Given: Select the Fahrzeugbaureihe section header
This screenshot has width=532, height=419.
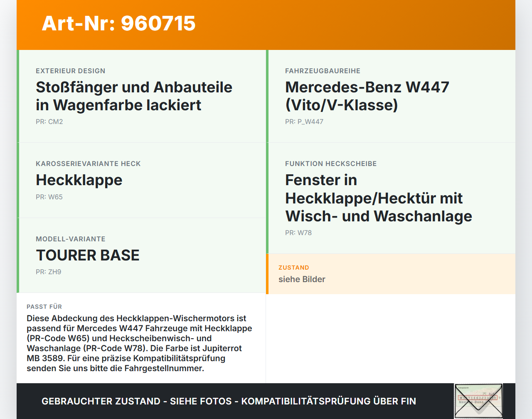Looking at the screenshot, I should 323,71.
